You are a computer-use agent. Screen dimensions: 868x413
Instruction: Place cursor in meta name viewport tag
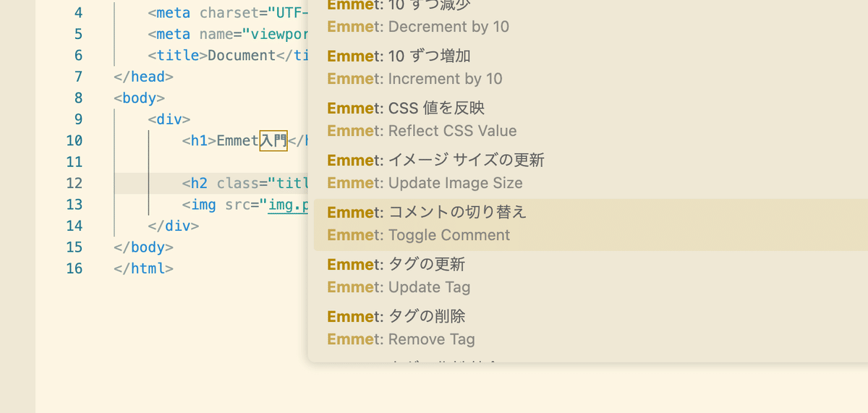228,34
